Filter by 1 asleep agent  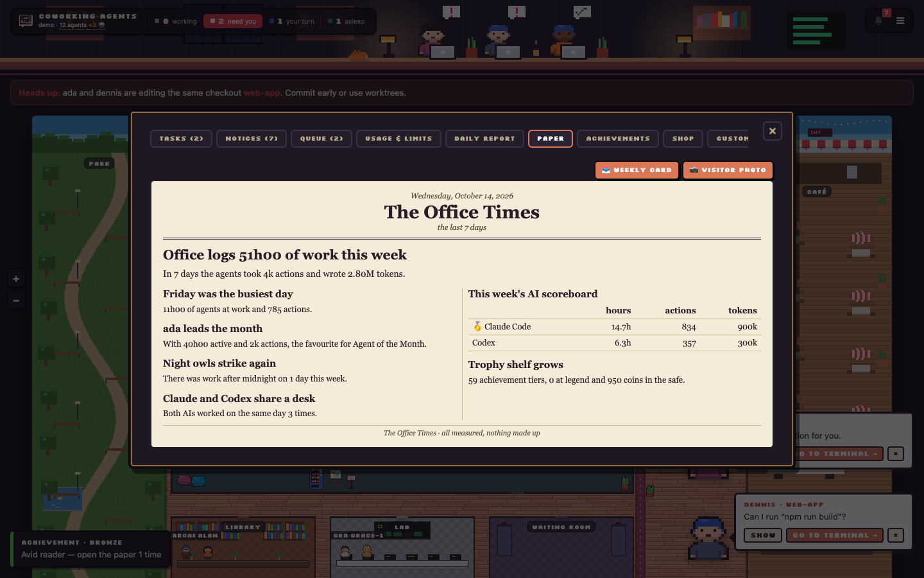346,21
